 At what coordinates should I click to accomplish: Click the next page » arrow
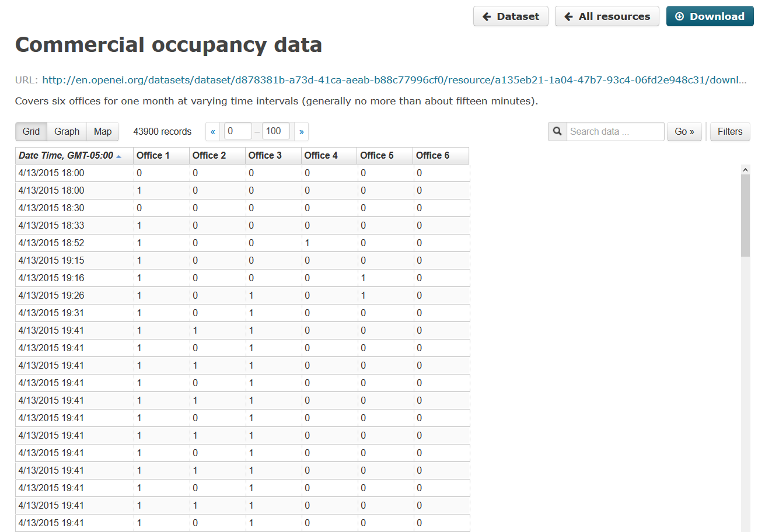click(301, 132)
